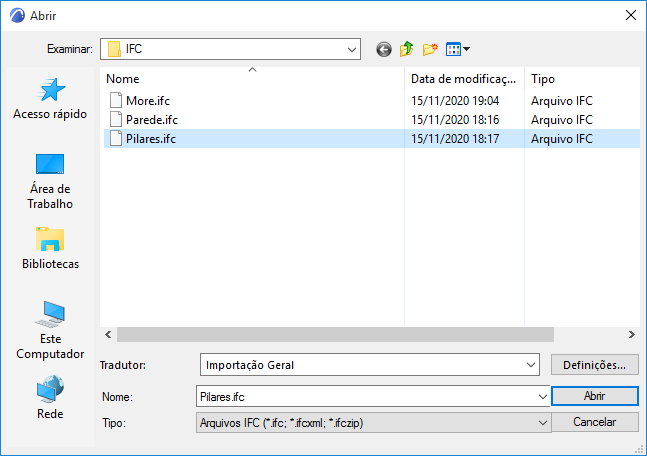
Task: Select the Parede.ifc file name
Action: click(x=152, y=120)
